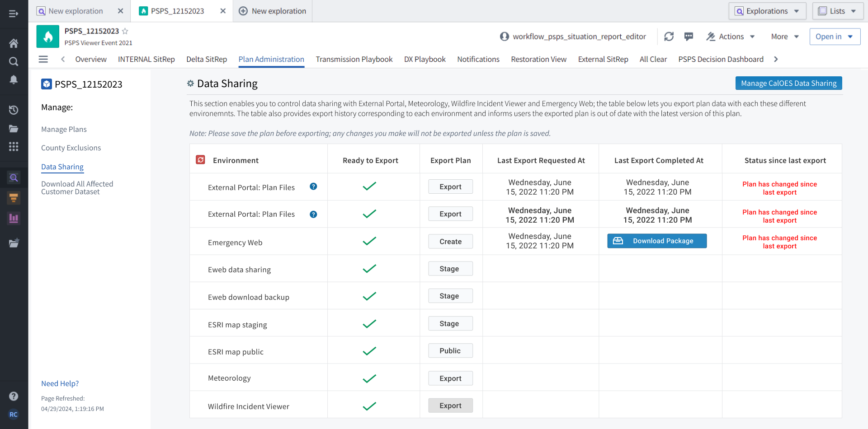Open Transmission Playbook tab

[354, 59]
